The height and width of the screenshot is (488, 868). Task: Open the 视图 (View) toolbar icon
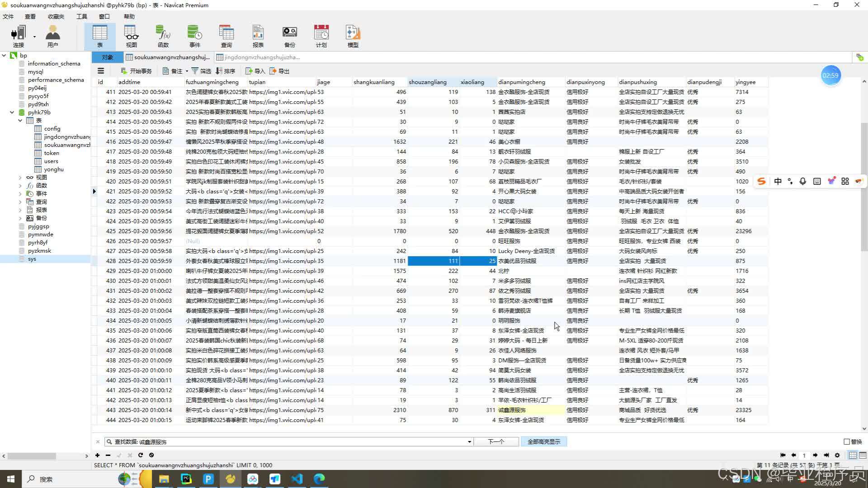[x=131, y=36]
